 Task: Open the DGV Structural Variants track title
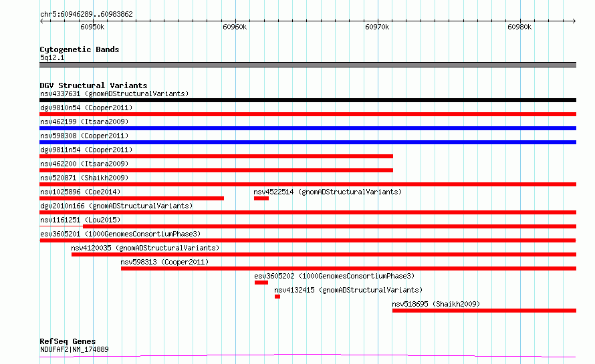(x=94, y=85)
